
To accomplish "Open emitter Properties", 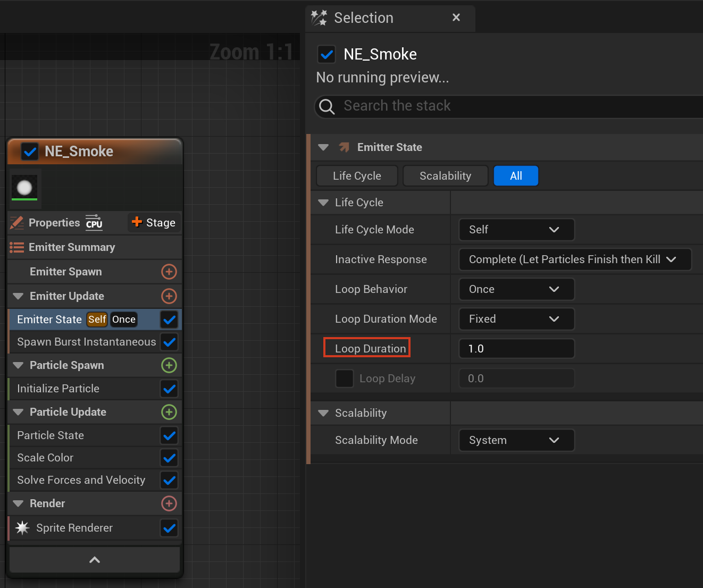I will coord(54,223).
